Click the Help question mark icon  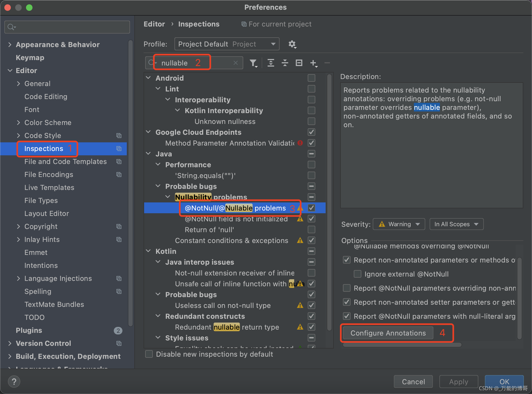tap(14, 381)
